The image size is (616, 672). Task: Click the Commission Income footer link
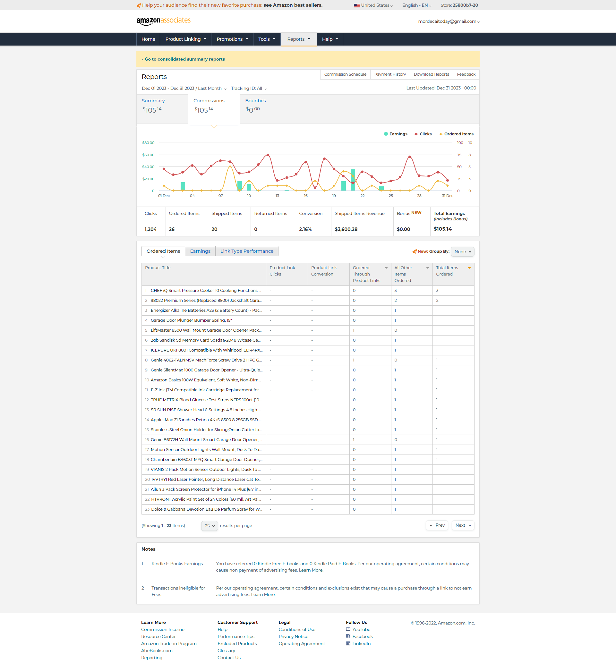(163, 629)
